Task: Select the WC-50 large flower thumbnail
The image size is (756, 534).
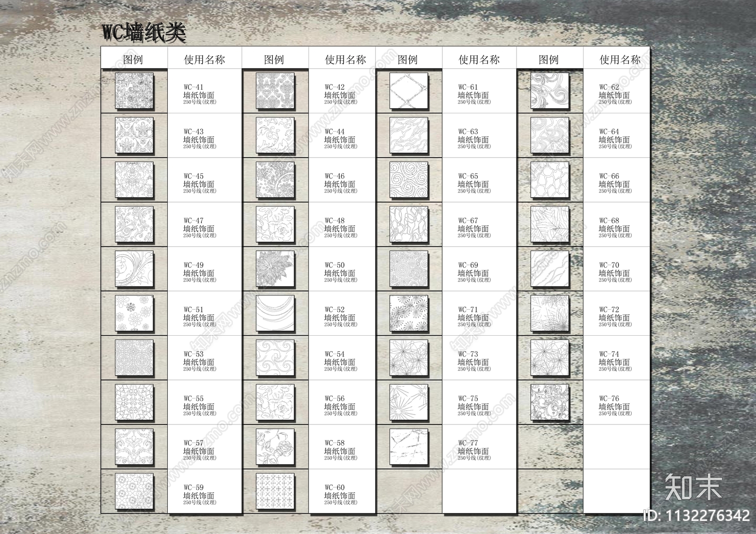Action: click(275, 269)
